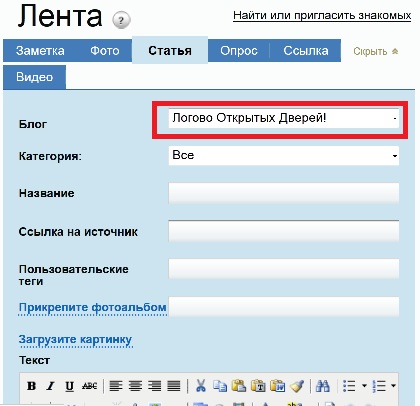The image size is (420, 406).
Task: Switch to the Опрос tab
Action: point(239,51)
